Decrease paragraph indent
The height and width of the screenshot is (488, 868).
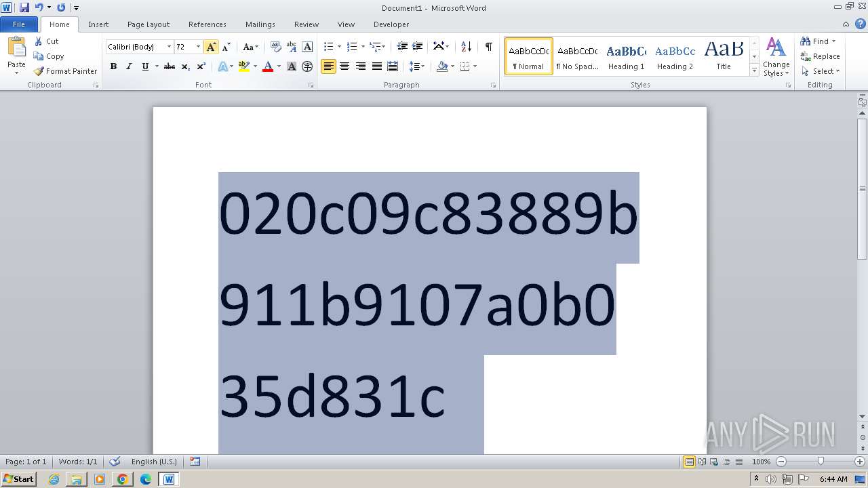pos(402,47)
